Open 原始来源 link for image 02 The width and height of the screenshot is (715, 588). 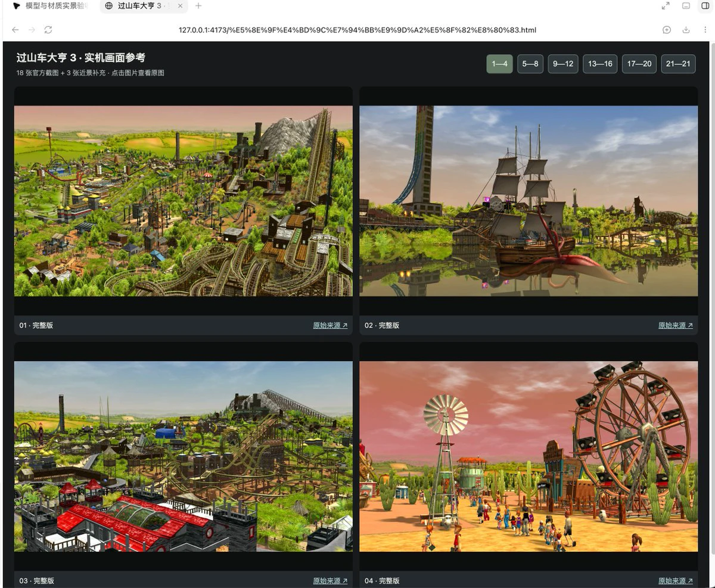tap(676, 325)
